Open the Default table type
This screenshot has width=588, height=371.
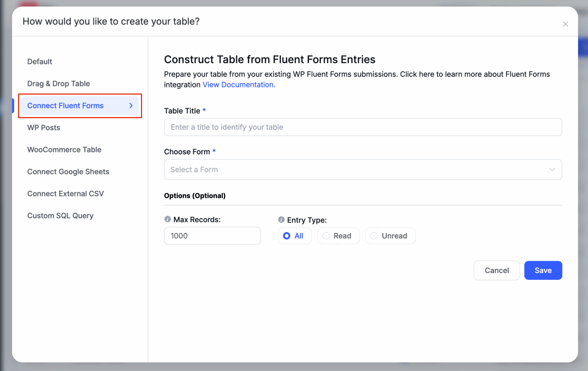[x=39, y=61]
